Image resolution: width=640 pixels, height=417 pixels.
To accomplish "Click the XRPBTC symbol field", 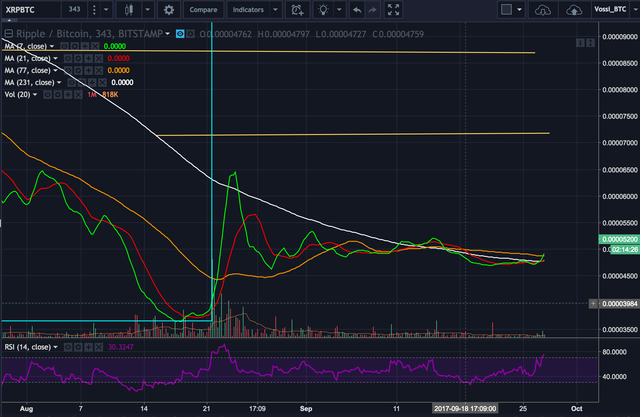I will (x=31, y=10).
